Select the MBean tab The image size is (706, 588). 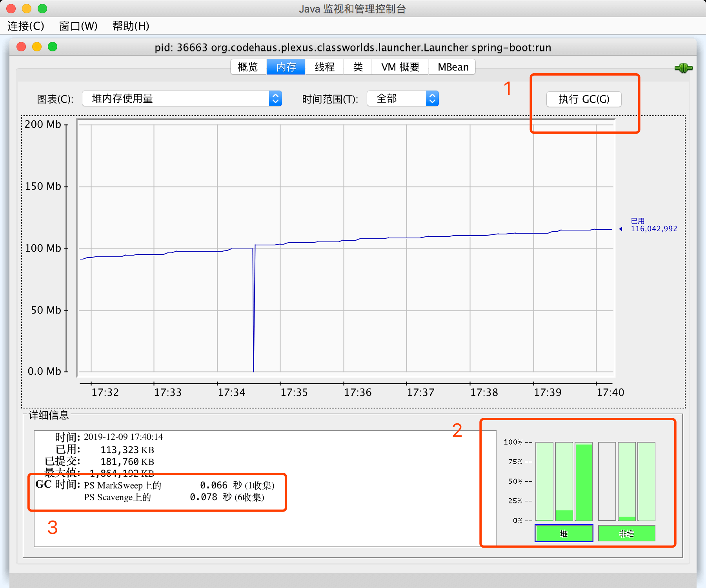(453, 67)
